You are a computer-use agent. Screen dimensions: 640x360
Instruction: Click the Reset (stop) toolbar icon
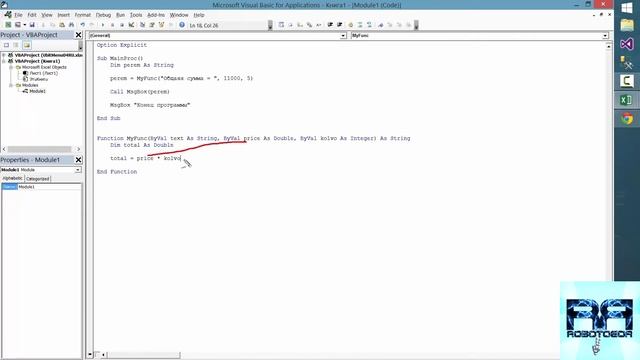[122, 25]
